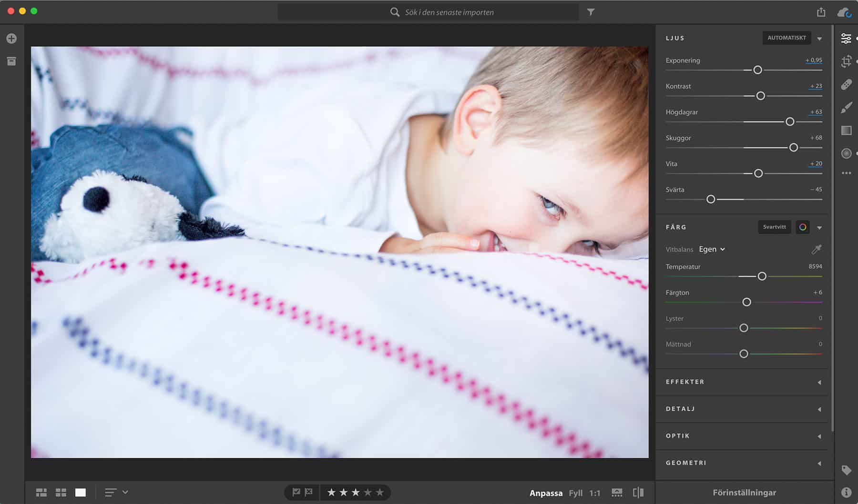
Task: Click the Add Photos plus icon
Action: [11, 39]
